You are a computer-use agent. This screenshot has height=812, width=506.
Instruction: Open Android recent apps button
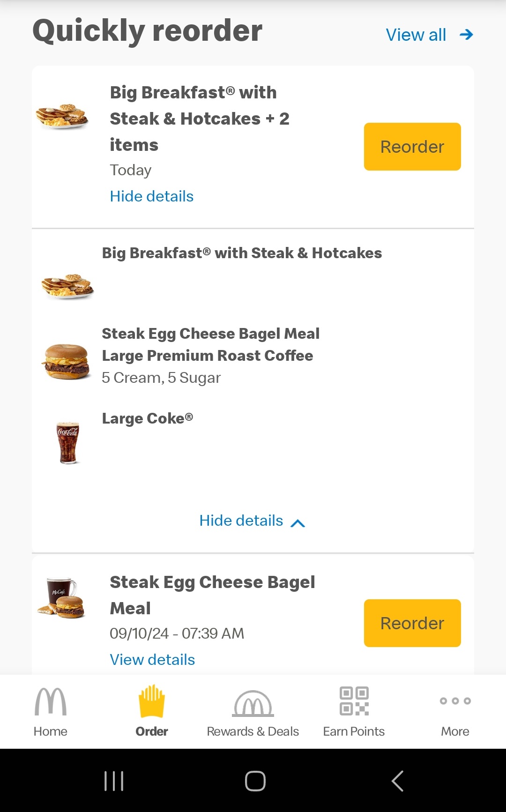point(114,781)
